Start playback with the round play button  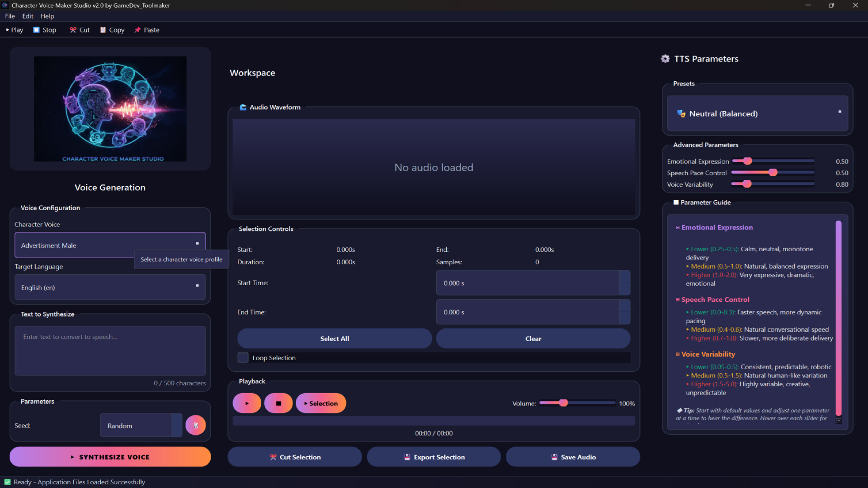246,403
